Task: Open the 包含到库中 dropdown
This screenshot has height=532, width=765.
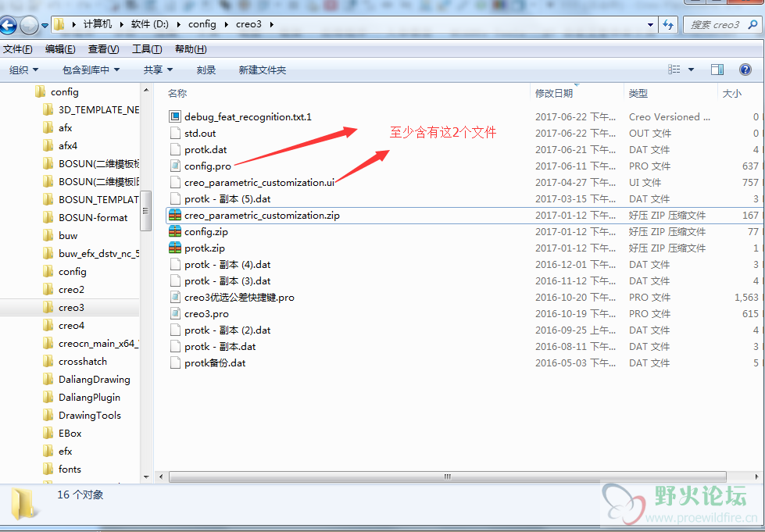Action: click(91, 70)
